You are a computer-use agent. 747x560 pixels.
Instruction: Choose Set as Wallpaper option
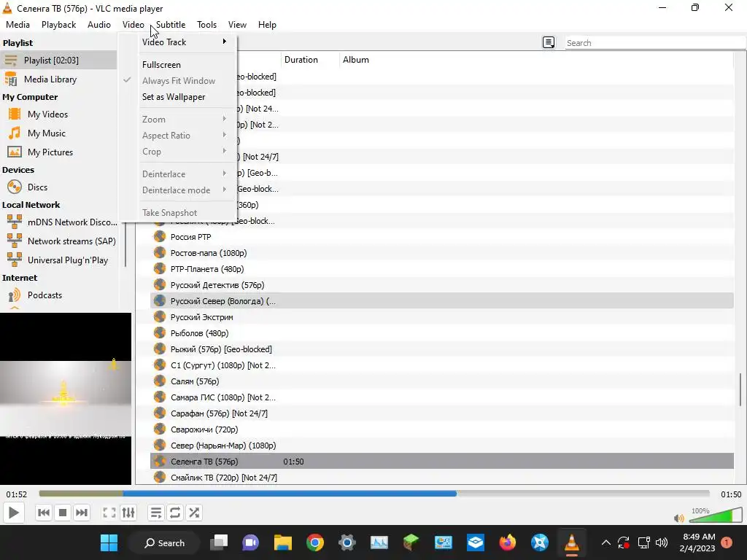click(178, 97)
